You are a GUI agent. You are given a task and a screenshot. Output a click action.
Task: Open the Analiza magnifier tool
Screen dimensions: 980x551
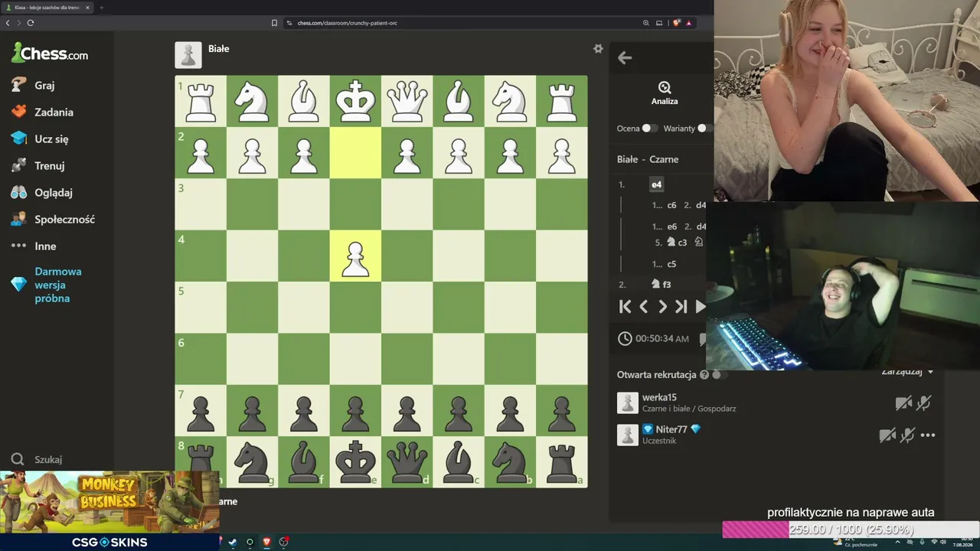tap(665, 93)
